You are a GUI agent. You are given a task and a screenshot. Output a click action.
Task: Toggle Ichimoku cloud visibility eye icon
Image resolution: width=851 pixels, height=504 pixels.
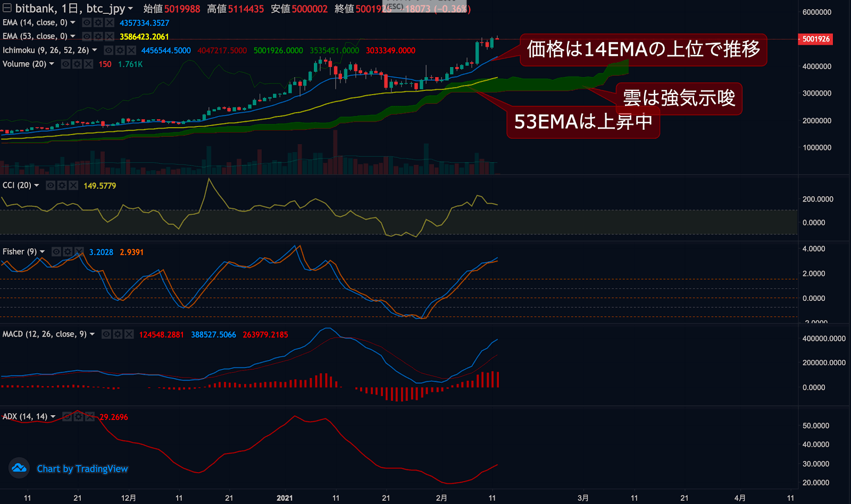[x=109, y=51]
